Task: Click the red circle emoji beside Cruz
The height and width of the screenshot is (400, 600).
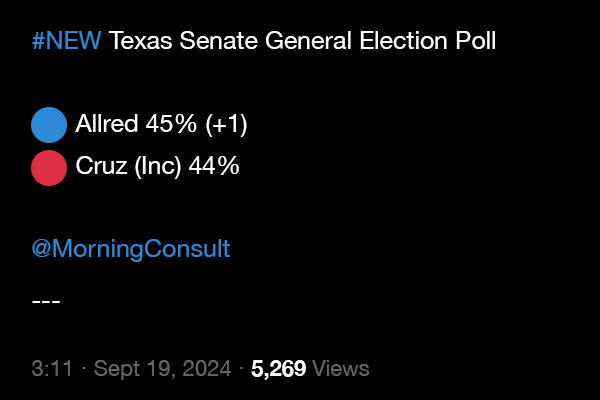Action: point(49,168)
